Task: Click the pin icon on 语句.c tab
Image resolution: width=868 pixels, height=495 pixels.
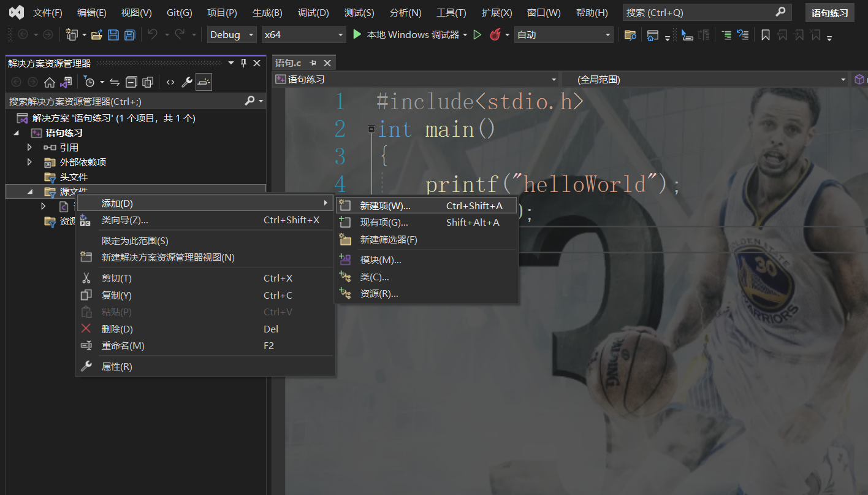Action: (313, 63)
